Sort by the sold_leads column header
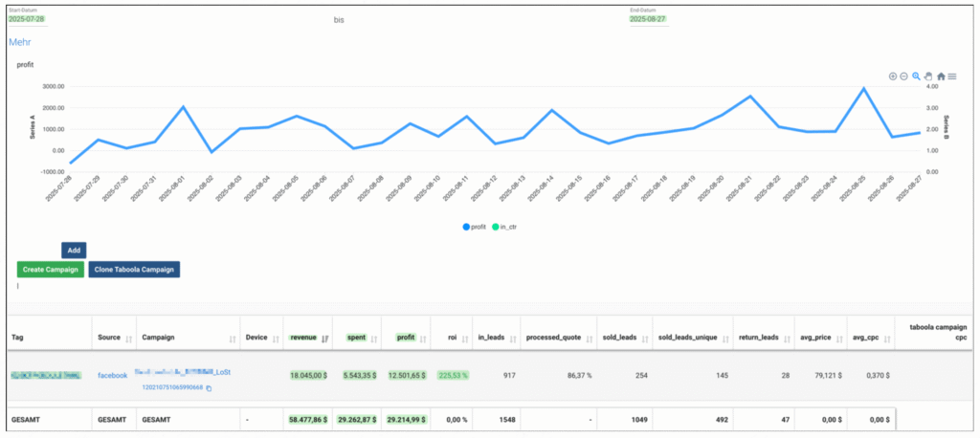980x438 pixels. pyautogui.click(x=619, y=338)
